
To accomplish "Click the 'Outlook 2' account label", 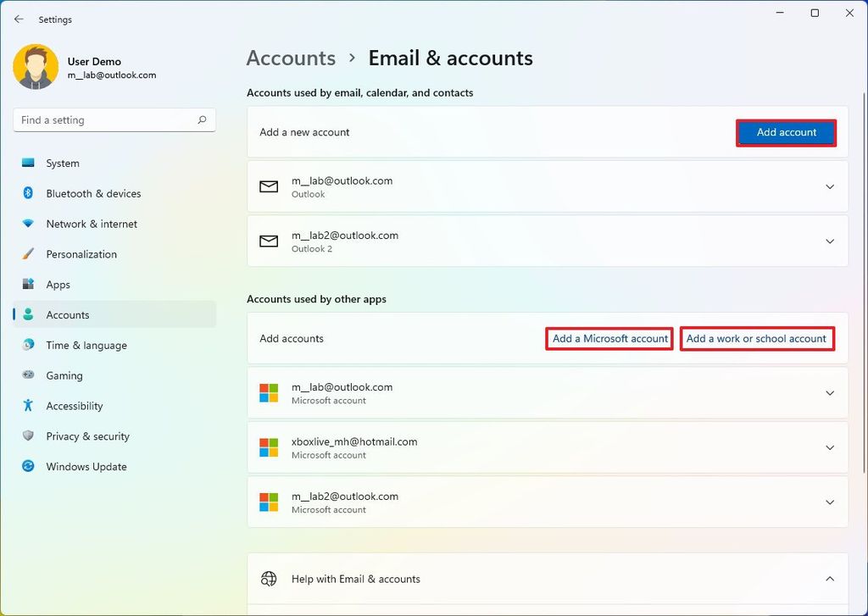I will (x=312, y=249).
